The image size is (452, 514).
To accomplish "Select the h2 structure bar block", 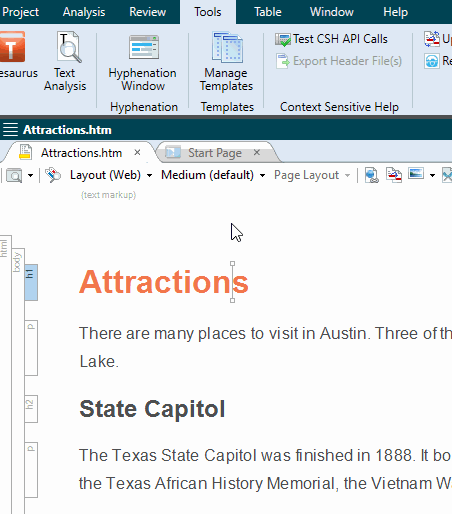I will click(x=31, y=409).
